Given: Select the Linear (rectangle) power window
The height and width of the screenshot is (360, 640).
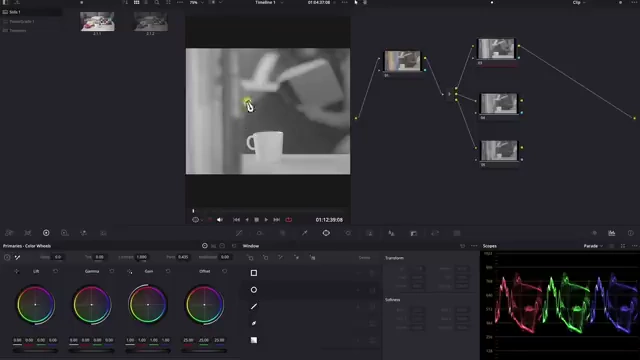Looking at the screenshot, I should [x=254, y=273].
